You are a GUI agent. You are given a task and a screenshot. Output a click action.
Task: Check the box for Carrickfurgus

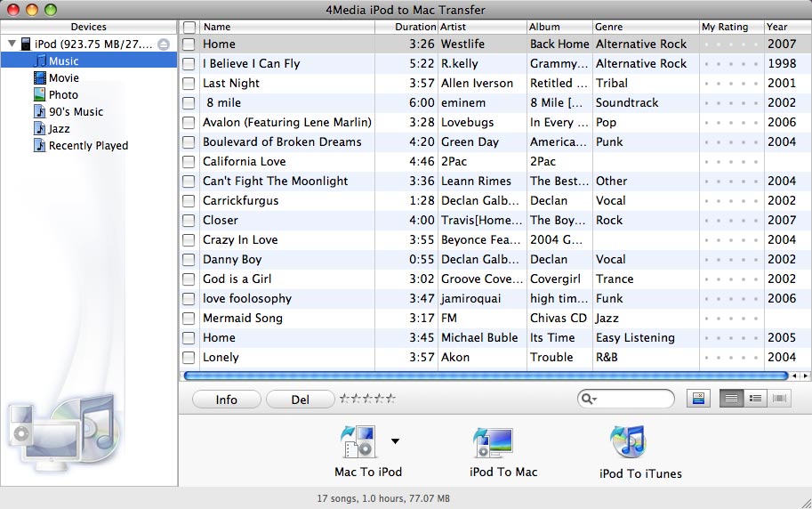(189, 200)
